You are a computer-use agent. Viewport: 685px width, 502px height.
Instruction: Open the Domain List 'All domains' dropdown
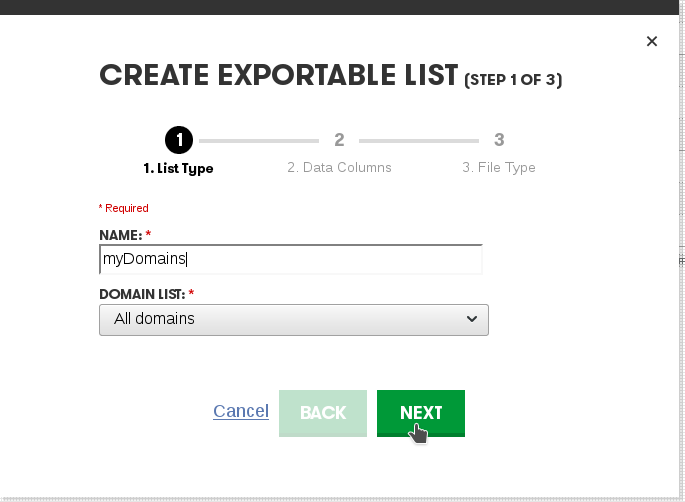294,320
